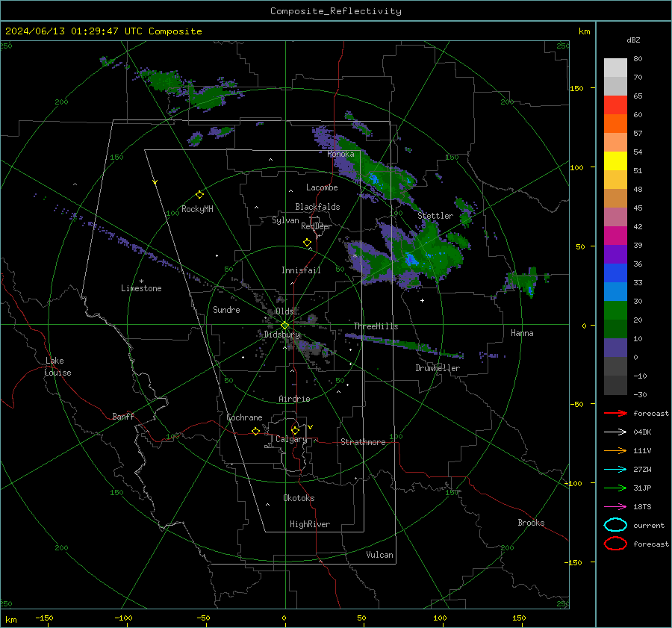Viewport: 672px width, 628px height.
Task: Click the HighRiver label
Action: (x=310, y=524)
